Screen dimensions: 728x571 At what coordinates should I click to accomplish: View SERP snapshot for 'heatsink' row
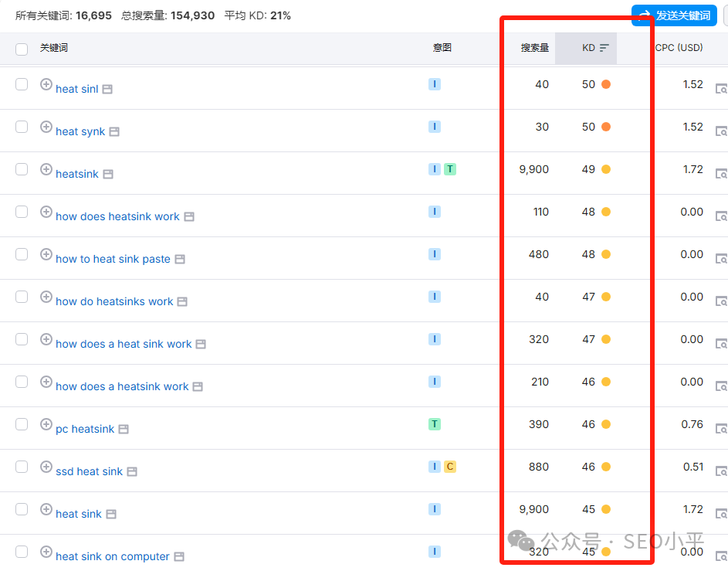pos(722,174)
